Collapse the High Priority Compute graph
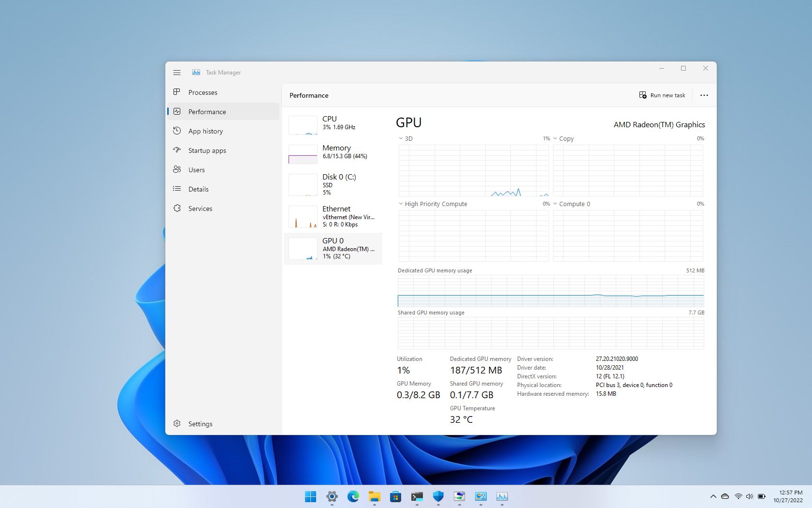Viewport: 812px width, 508px height. [400, 204]
